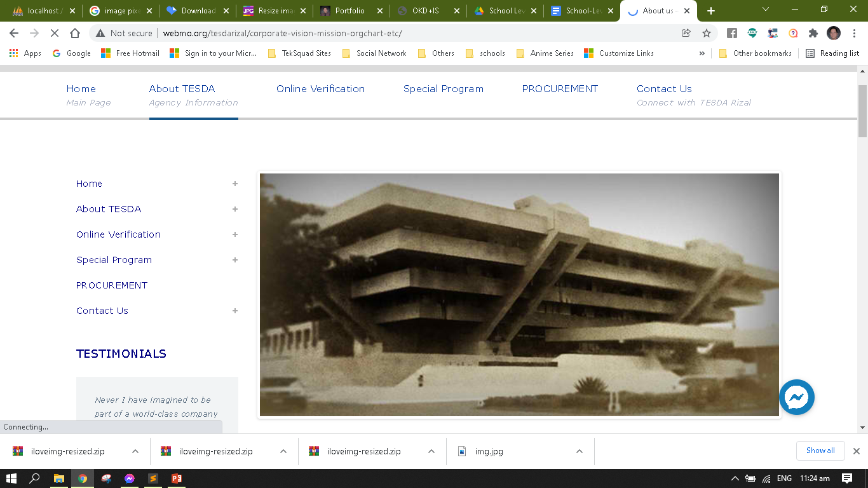Open File Explorer from the taskbar
The height and width of the screenshot is (488, 868).
pyautogui.click(x=59, y=478)
